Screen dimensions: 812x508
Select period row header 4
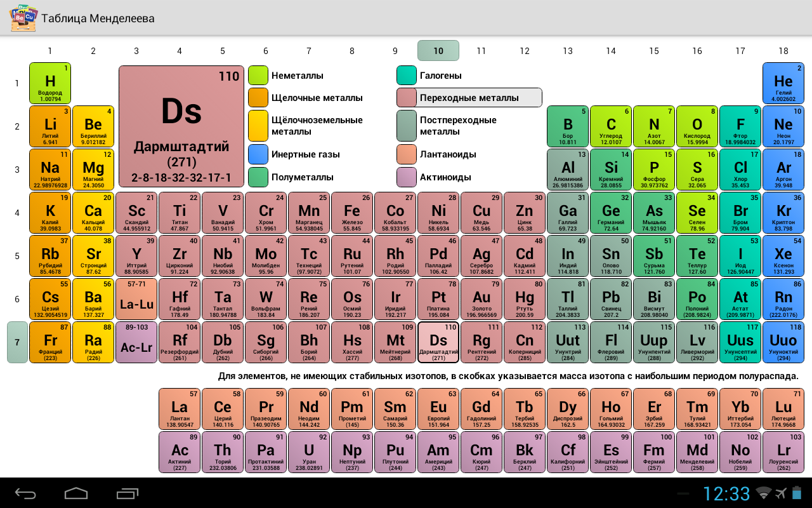pyautogui.click(x=17, y=212)
